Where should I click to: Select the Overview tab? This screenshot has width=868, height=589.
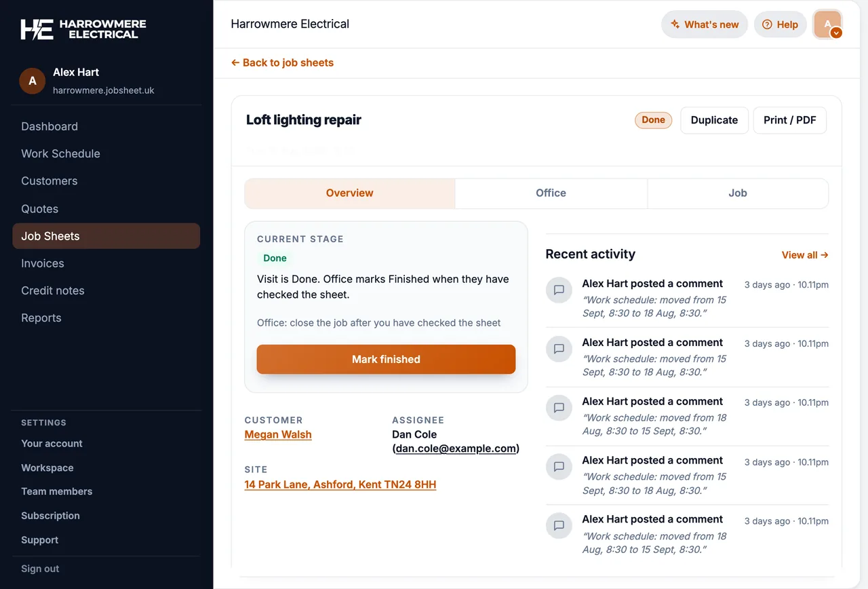click(349, 193)
